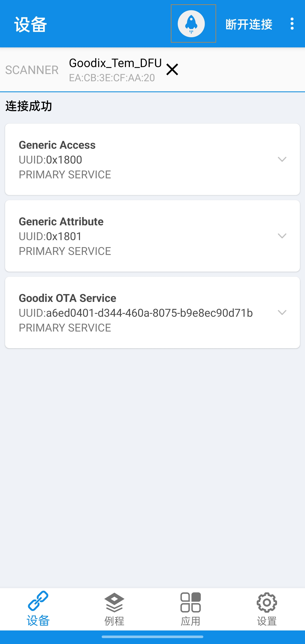305x644 pixels.
Task: Tap the Android home gesture bar
Action: coord(152,637)
